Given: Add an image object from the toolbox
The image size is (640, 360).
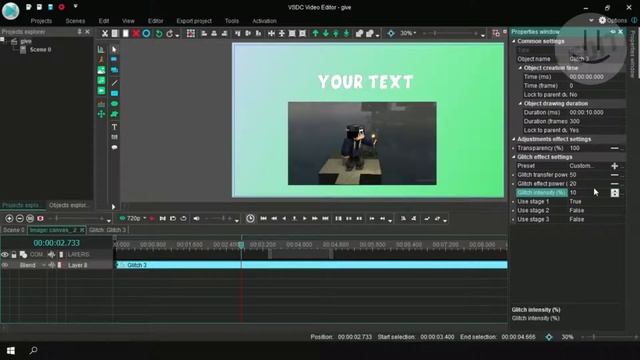Looking at the screenshot, I should 101,70.
